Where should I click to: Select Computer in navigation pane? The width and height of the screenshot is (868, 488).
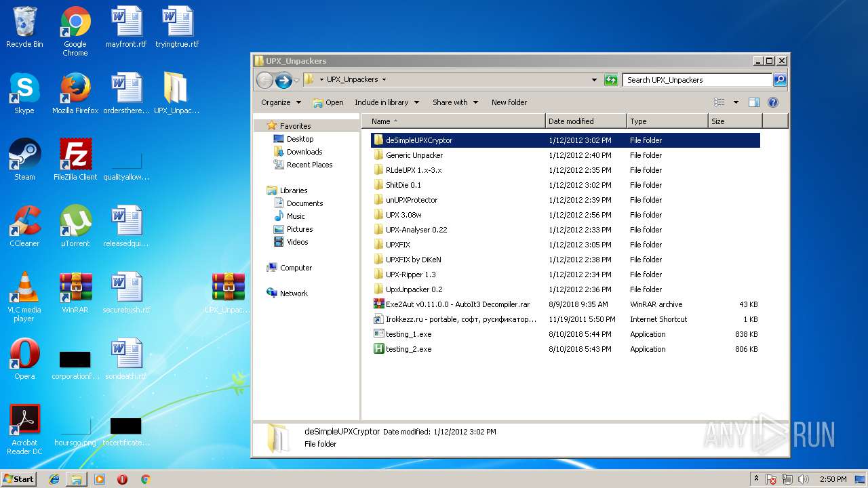point(296,268)
